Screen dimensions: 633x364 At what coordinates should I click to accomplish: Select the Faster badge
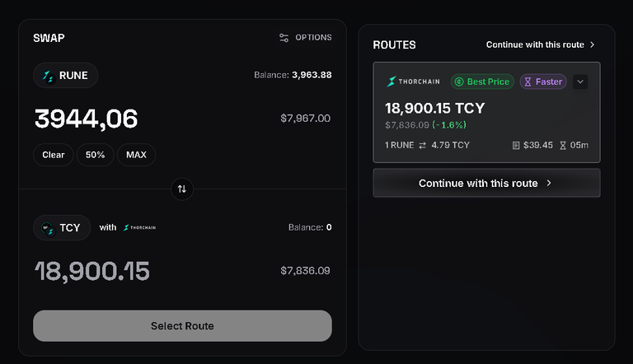point(543,82)
